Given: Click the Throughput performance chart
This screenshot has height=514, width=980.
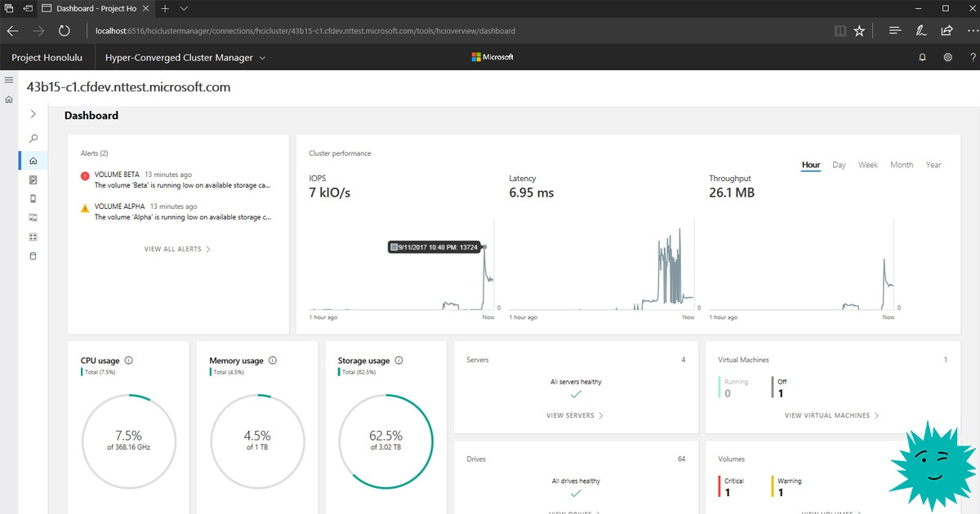Looking at the screenshot, I should 802,264.
